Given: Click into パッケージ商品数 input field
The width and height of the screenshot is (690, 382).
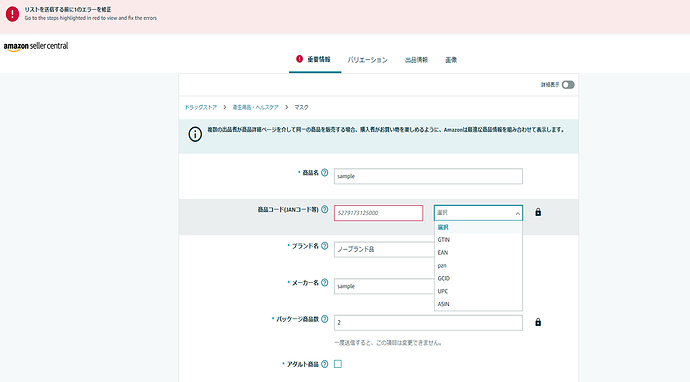Looking at the screenshot, I should click(x=428, y=323).
